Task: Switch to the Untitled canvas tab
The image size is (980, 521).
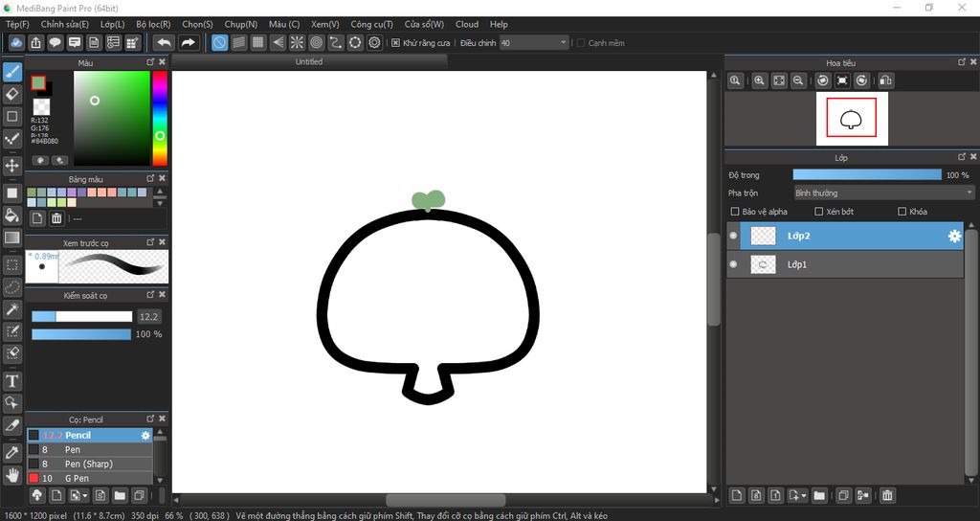Action: click(x=309, y=61)
